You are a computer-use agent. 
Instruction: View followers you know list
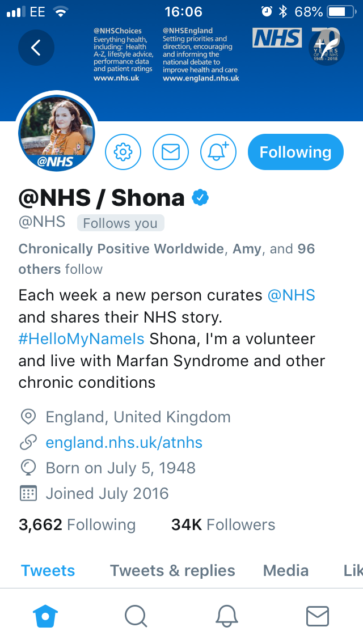[166, 259]
